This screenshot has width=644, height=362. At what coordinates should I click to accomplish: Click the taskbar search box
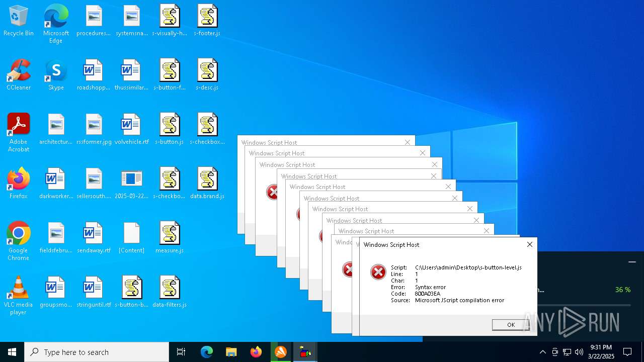tap(97, 352)
